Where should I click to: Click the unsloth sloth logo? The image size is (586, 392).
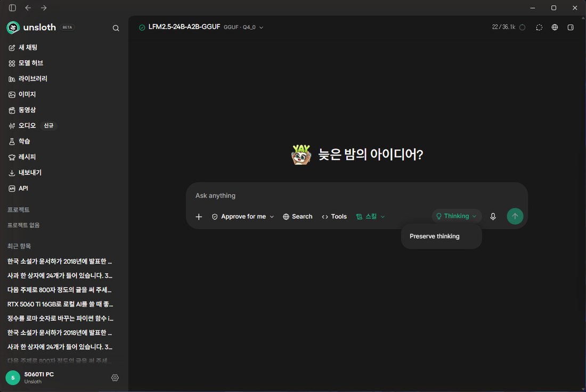(13, 27)
